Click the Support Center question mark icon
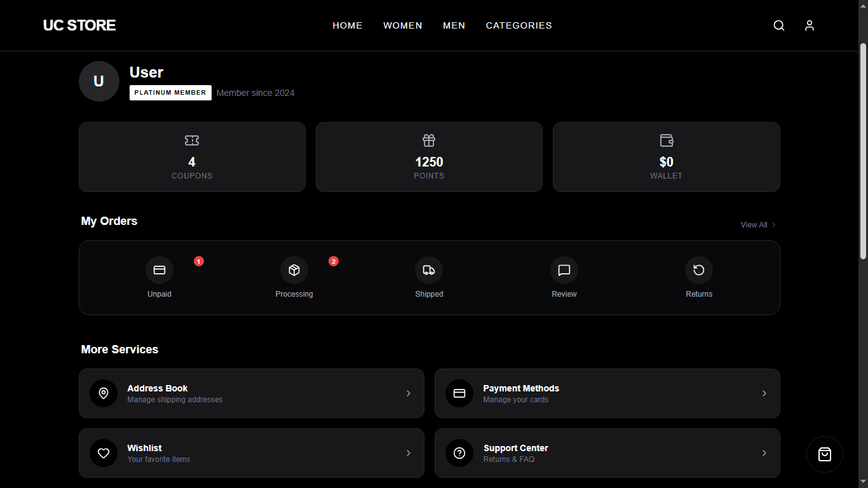This screenshot has width=868, height=488. coord(459,453)
